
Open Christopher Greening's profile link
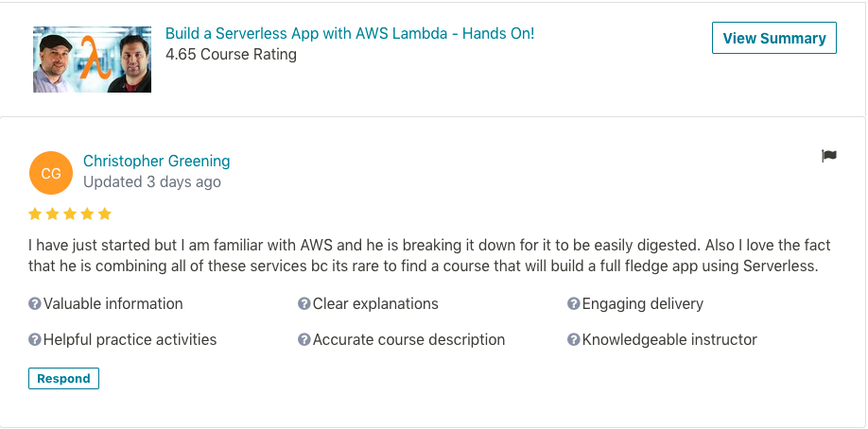coord(157,161)
